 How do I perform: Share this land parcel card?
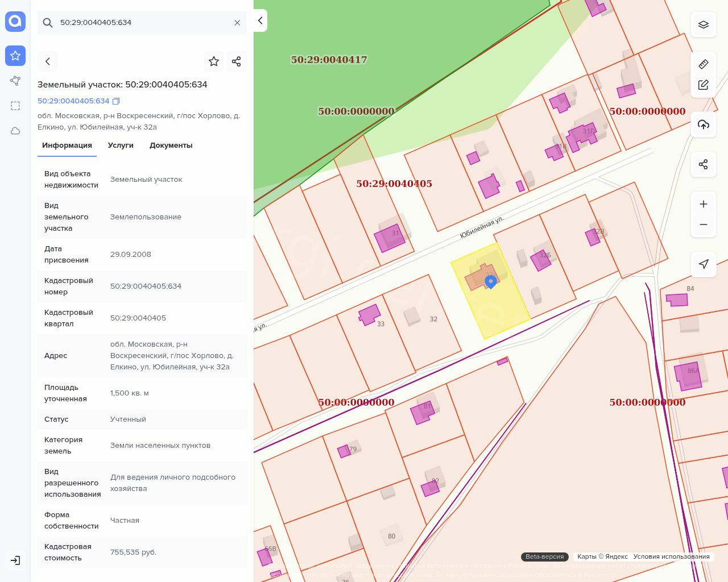click(x=237, y=61)
